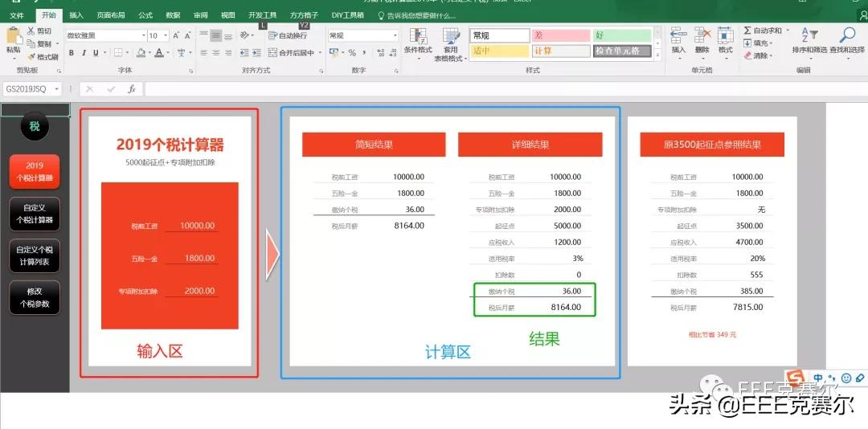Click the 自定义 个税计算器 sidebar button
Viewport: 868px width, 429px height.
(35, 214)
